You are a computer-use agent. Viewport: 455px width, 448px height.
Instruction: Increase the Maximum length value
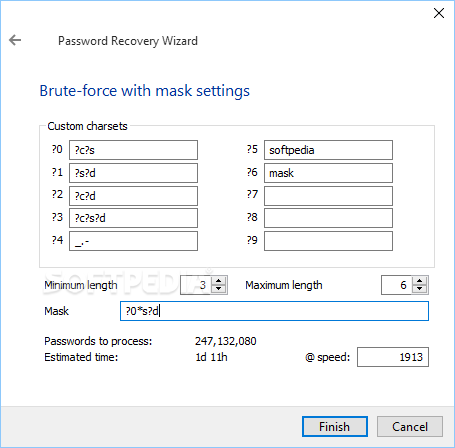pyautogui.click(x=420, y=281)
